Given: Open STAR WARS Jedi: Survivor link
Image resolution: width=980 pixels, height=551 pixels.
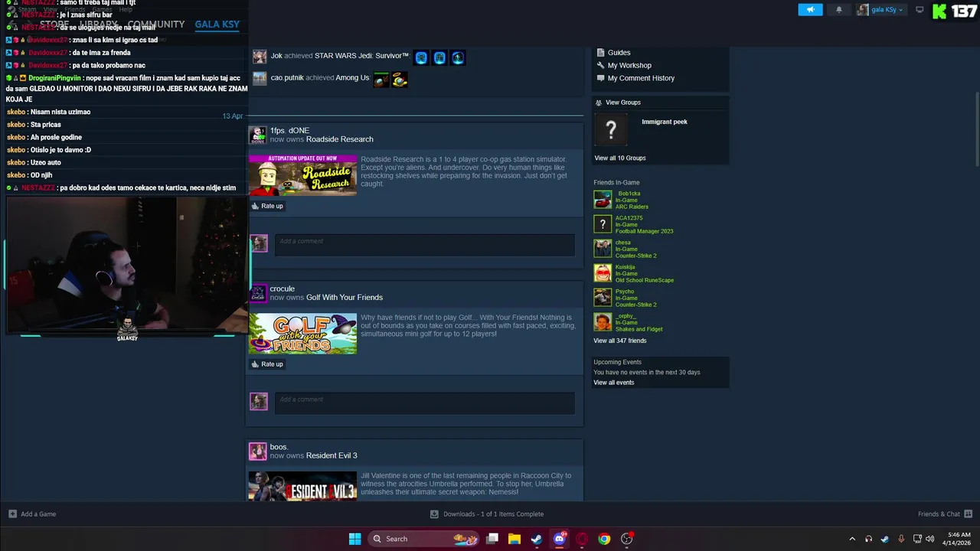Looking at the screenshot, I should [361, 56].
